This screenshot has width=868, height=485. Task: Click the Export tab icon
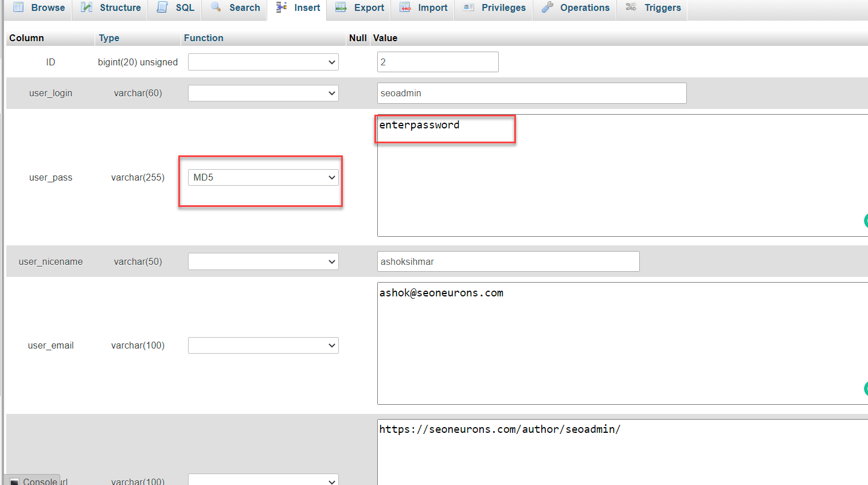click(341, 7)
